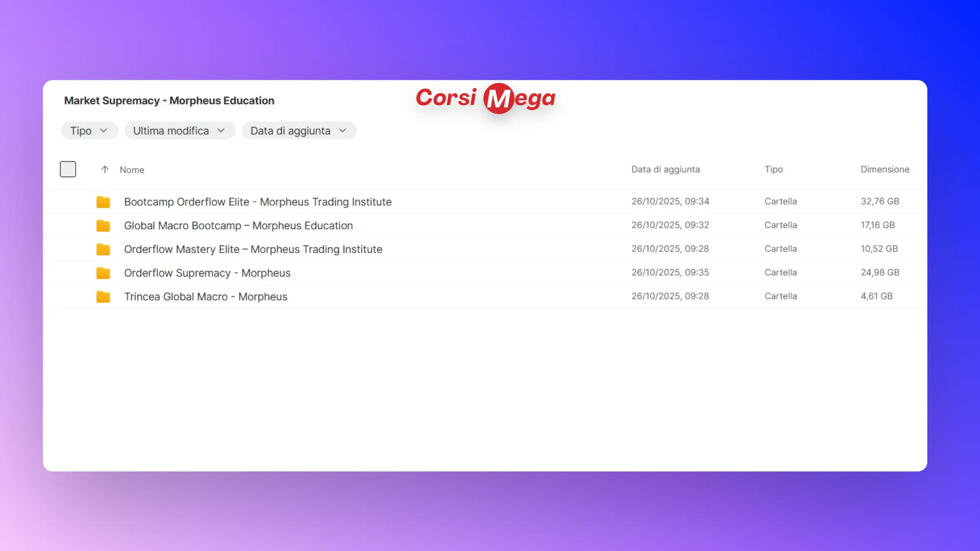Open Global Macro Bootcamp – Morpheus Education
The width and height of the screenshot is (980, 551).
pos(238,225)
